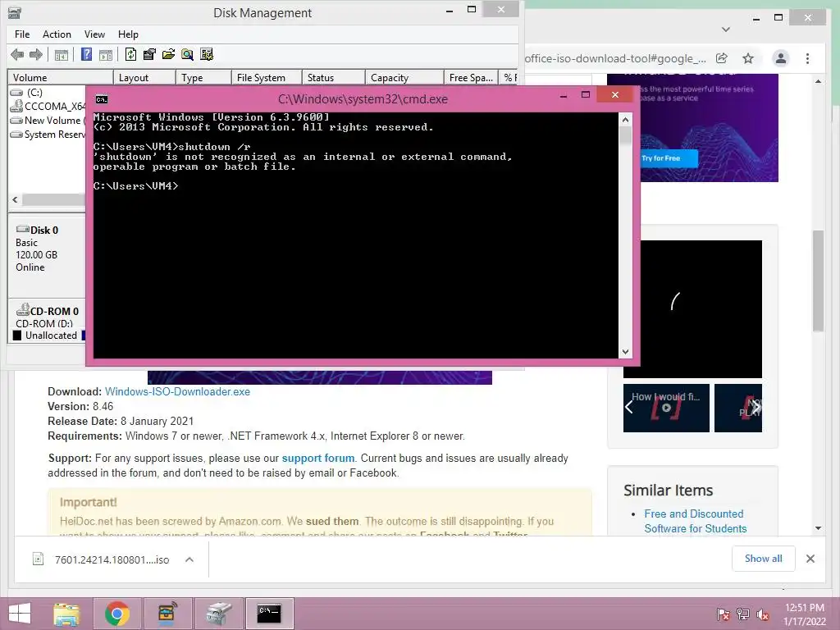Click the Windows-ISO-Downloader.exe download link
The image size is (840, 630).
[x=177, y=391]
